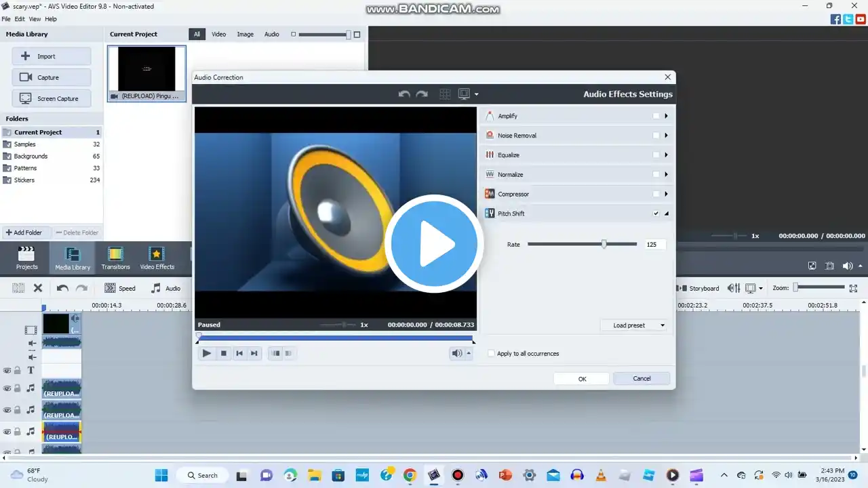868x488 pixels.
Task: Expand the Compressor effect settings arrow
Action: click(x=666, y=195)
